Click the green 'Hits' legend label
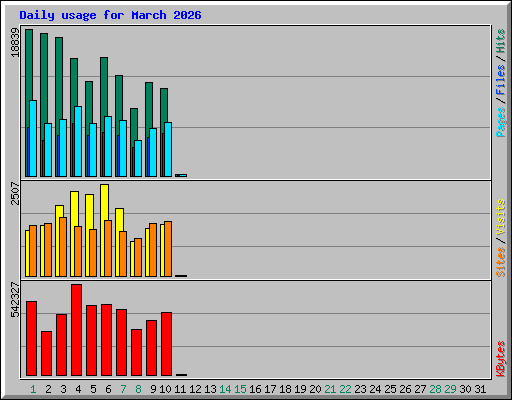 (500, 41)
